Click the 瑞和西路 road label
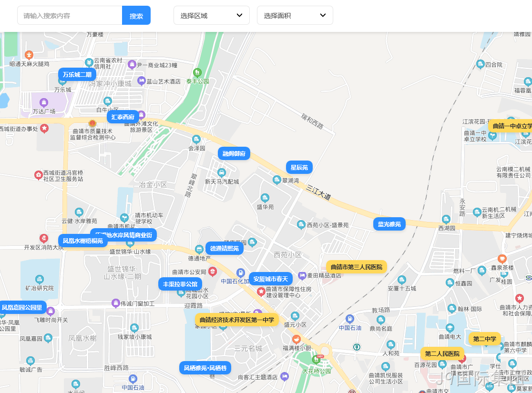Screen dimensions: 532x393 pos(312,121)
